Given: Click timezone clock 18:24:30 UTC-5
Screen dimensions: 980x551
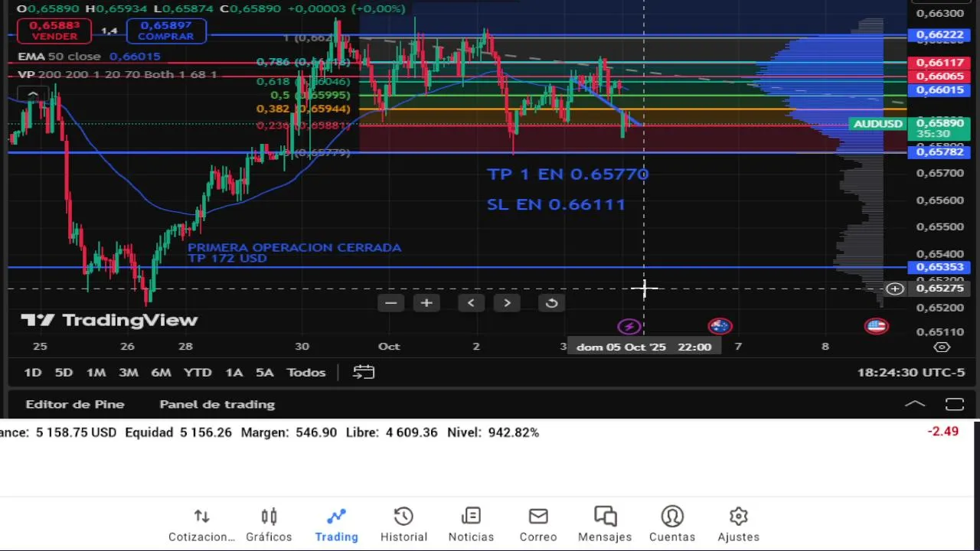Looking at the screenshot, I should click(x=911, y=372).
